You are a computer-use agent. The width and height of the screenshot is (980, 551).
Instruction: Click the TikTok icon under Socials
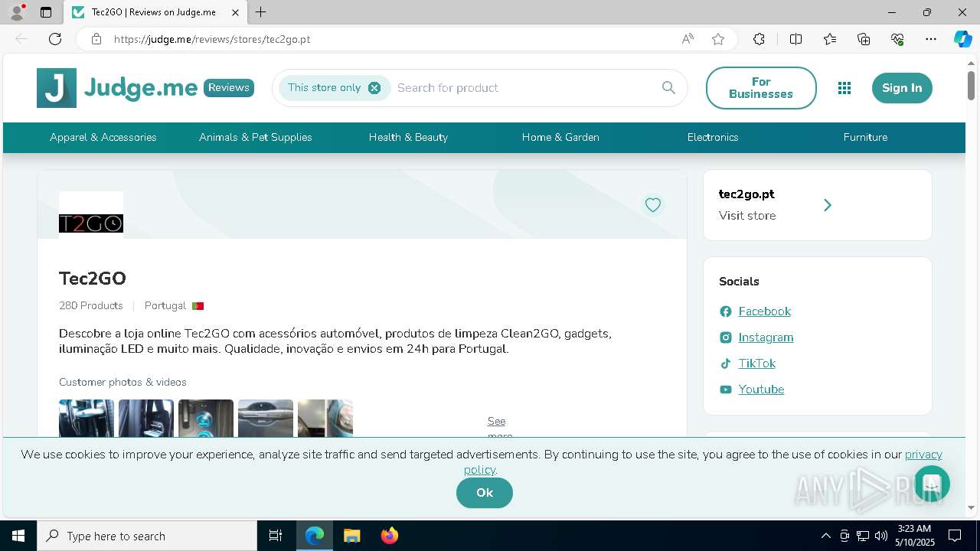pyautogui.click(x=726, y=364)
